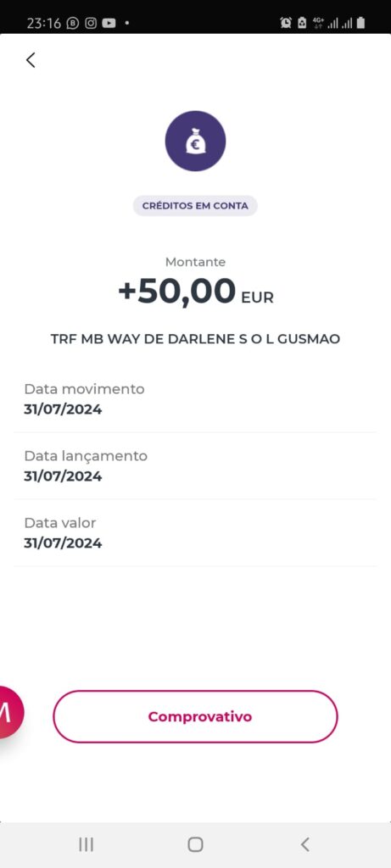Select the Data lançamento row

[x=195, y=466]
